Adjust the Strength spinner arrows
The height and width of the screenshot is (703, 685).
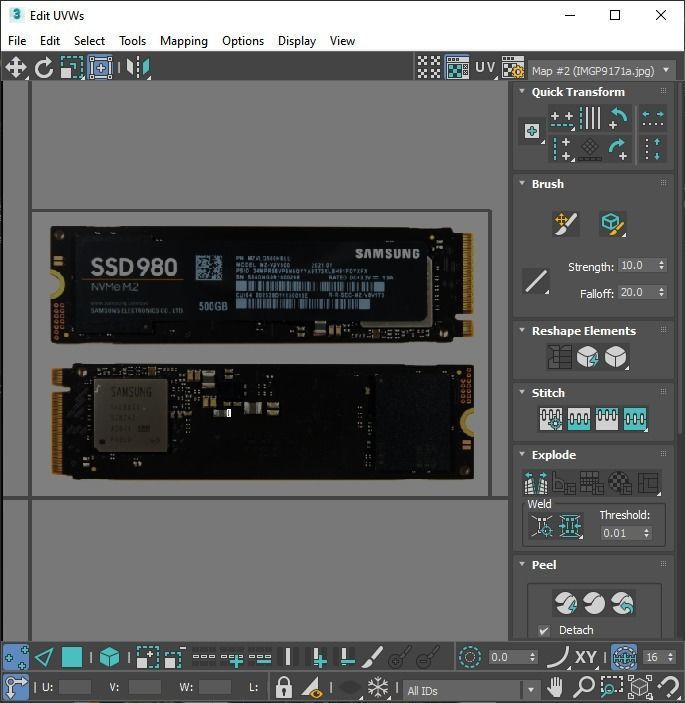click(662, 265)
